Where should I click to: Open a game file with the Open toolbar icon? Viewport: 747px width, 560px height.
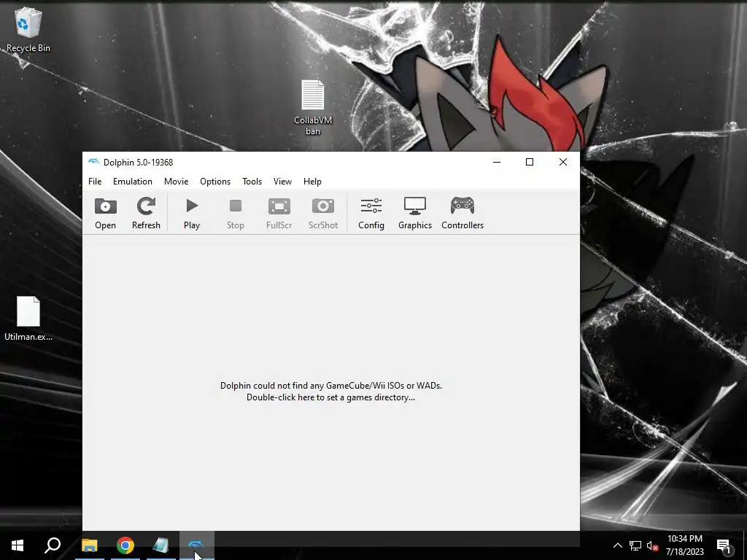pyautogui.click(x=105, y=213)
